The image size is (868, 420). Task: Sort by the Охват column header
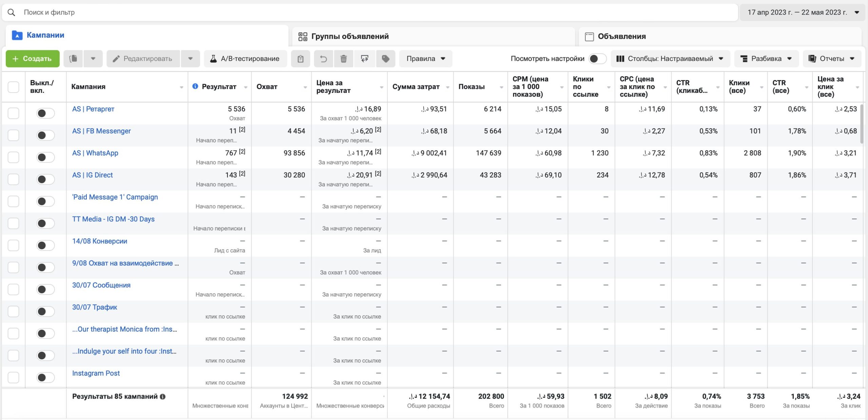(281, 87)
